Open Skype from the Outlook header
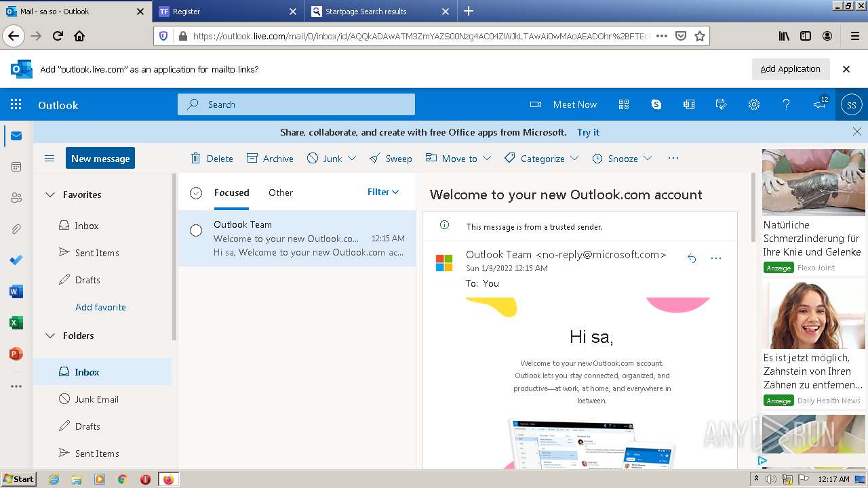 coord(656,104)
